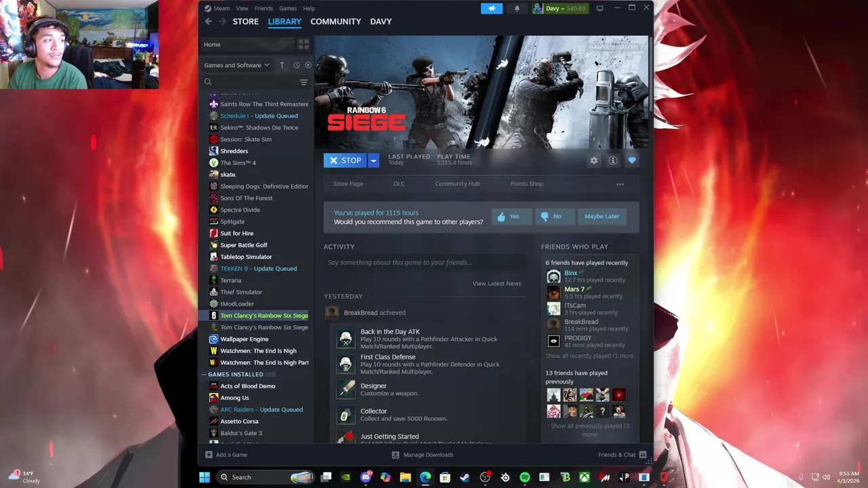The height and width of the screenshot is (488, 868).
Task: Open Discord from the taskbar
Action: point(366,477)
